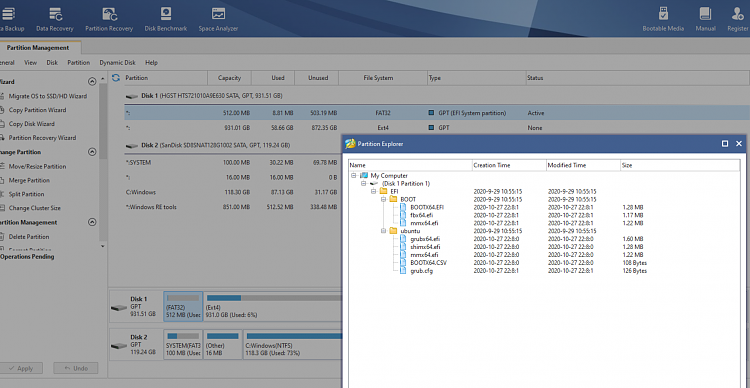Collapse the ubuntu folder node
The height and width of the screenshot is (388, 750).
point(384,231)
